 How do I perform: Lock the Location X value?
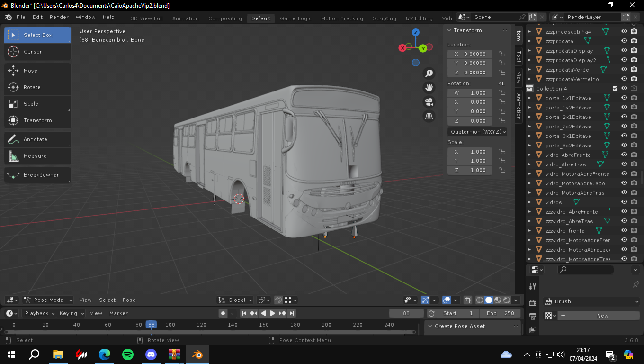(501, 54)
